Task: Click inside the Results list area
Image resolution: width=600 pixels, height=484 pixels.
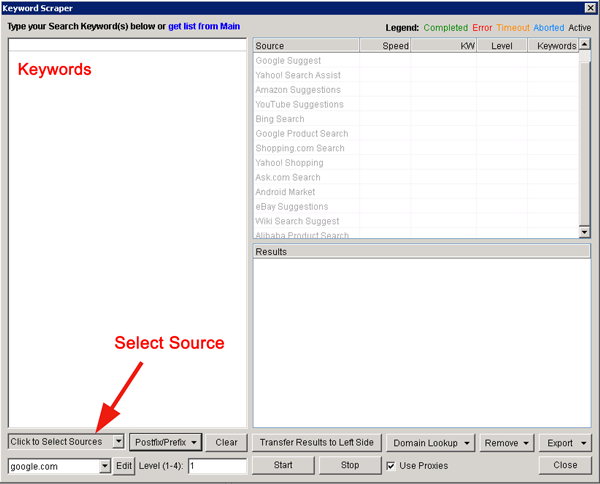Action: [x=422, y=343]
